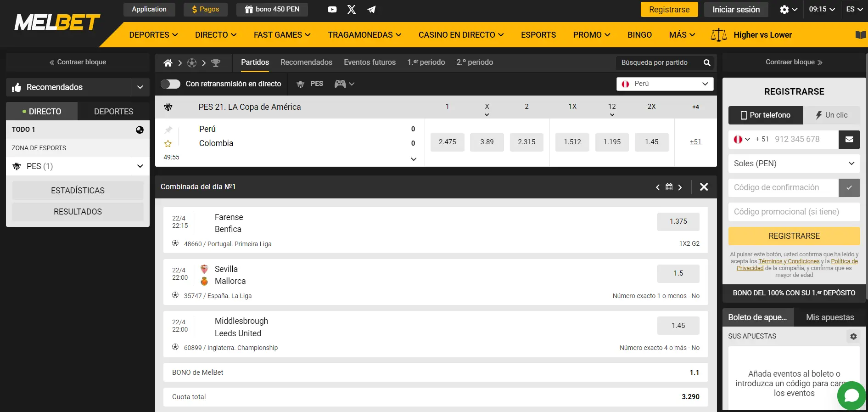Screen dimensions: 868x412
Task: Confirm code with the checkmark button
Action: point(849,187)
